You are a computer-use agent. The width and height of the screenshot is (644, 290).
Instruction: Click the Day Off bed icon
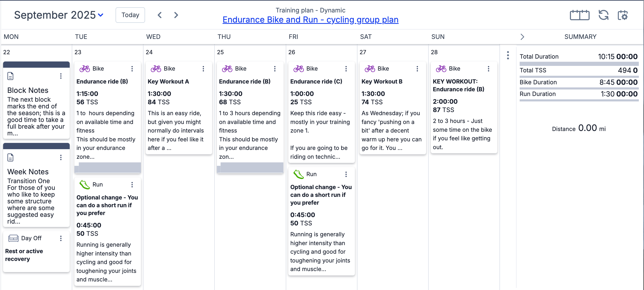click(13, 238)
